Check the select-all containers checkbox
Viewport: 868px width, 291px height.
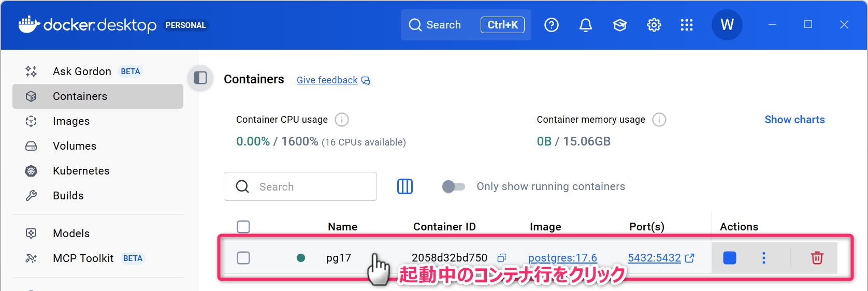[243, 227]
